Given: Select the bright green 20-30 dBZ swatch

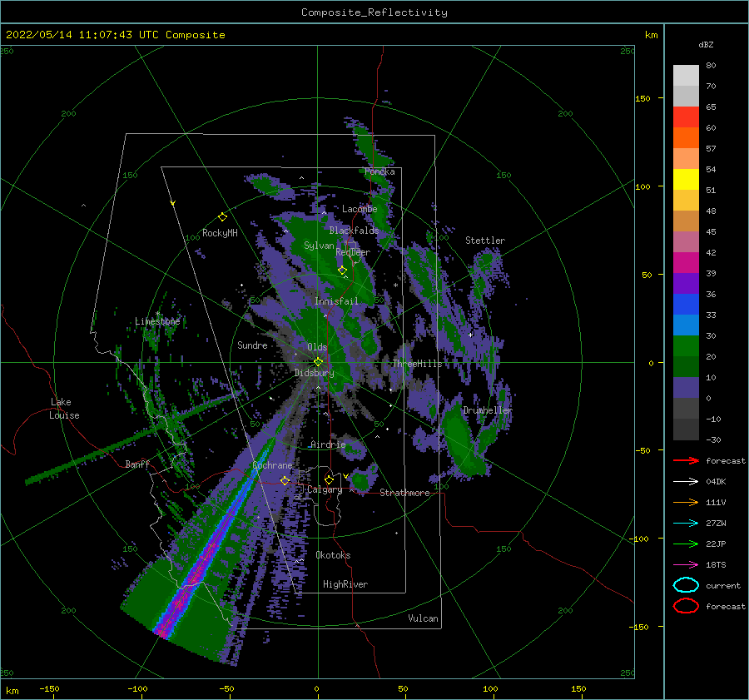Looking at the screenshot, I should point(686,346).
